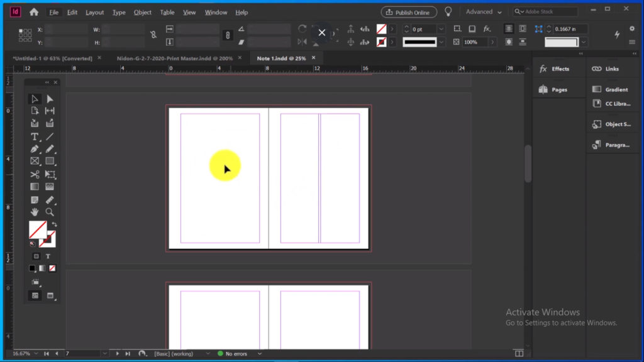Open the page number dropdown
The image size is (644, 362).
(105, 353)
